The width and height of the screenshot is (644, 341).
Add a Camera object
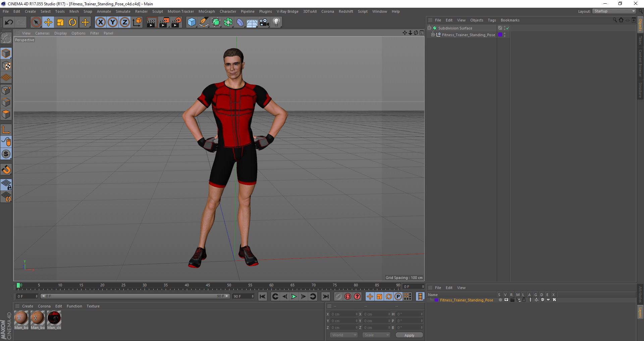264,22
